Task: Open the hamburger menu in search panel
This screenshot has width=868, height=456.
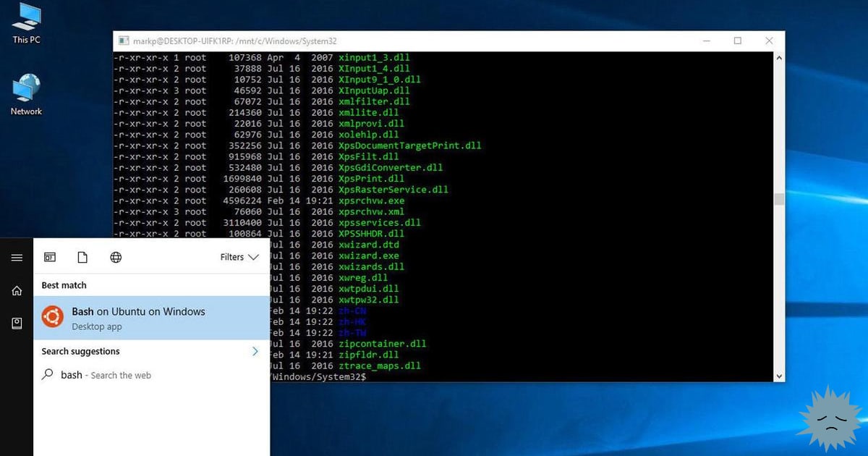Action: click(x=17, y=258)
